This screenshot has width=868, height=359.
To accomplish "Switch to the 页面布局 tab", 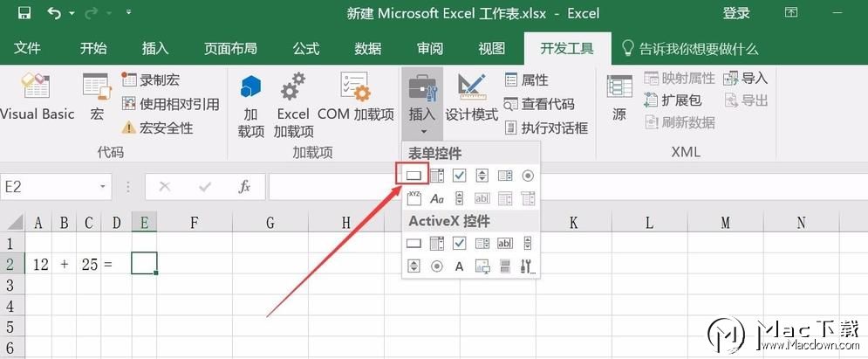I will click(x=230, y=49).
